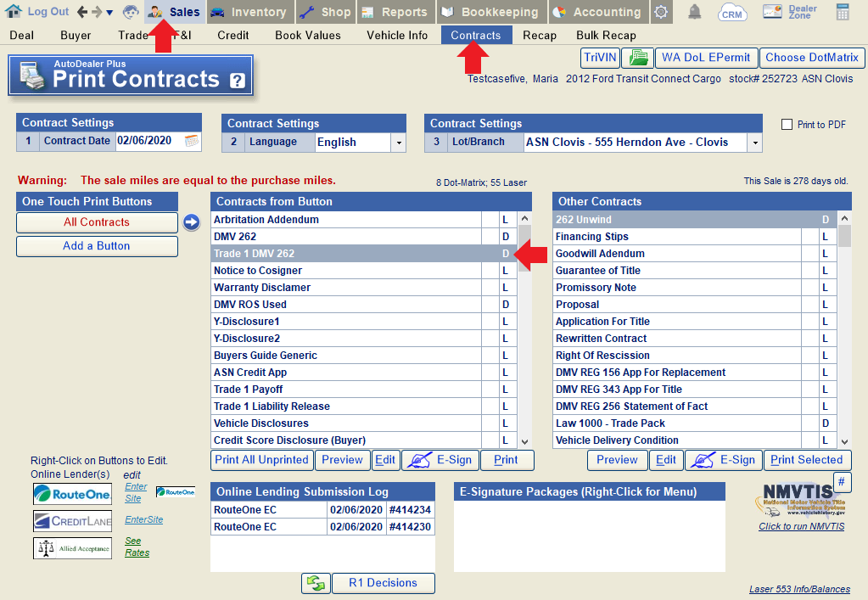Open the CRM cloud icon
This screenshot has height=600, width=868.
[732, 12]
